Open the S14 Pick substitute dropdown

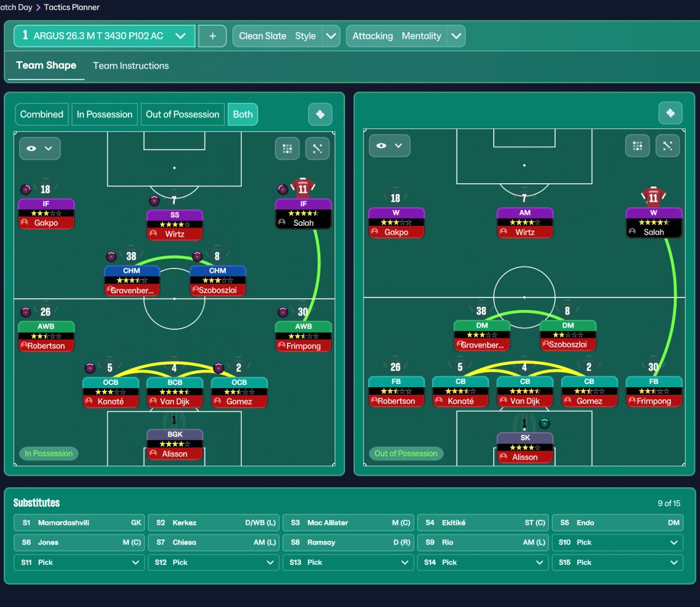click(483, 562)
